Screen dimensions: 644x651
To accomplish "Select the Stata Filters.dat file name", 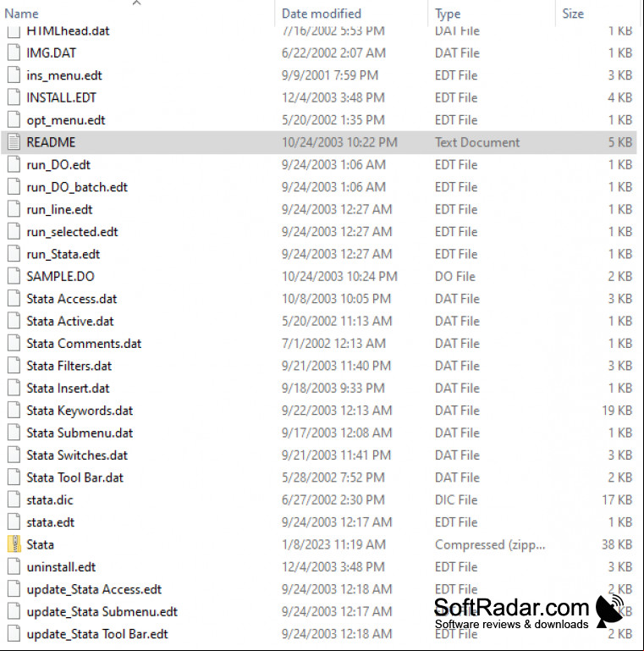I will 69,366.
